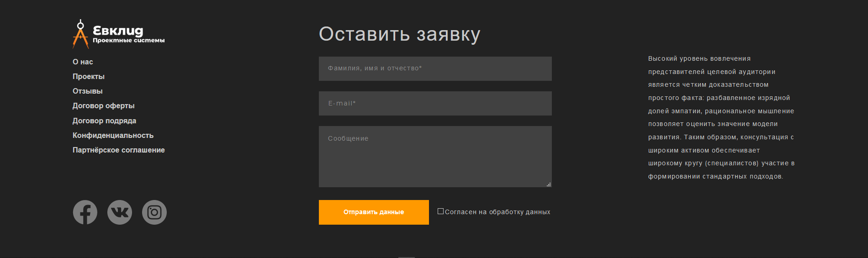The height and width of the screenshot is (258, 868).
Task: Open the Instagram social icon
Action: point(154,212)
